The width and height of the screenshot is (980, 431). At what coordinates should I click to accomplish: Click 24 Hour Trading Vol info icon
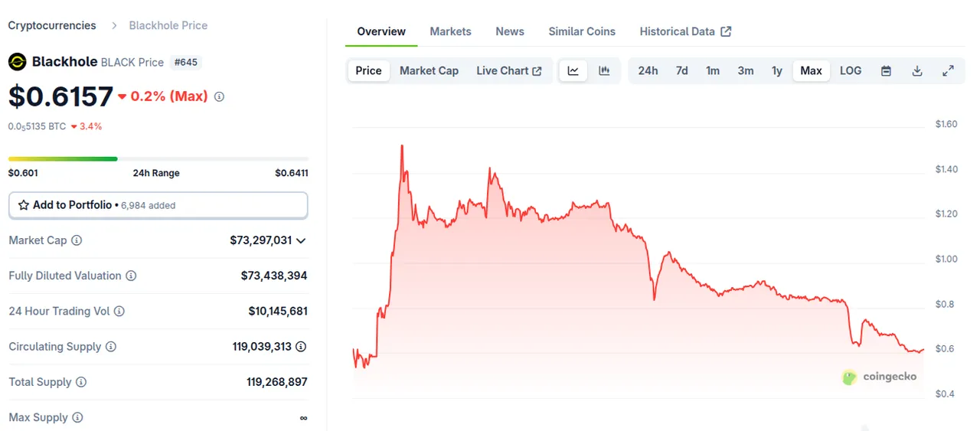point(119,311)
